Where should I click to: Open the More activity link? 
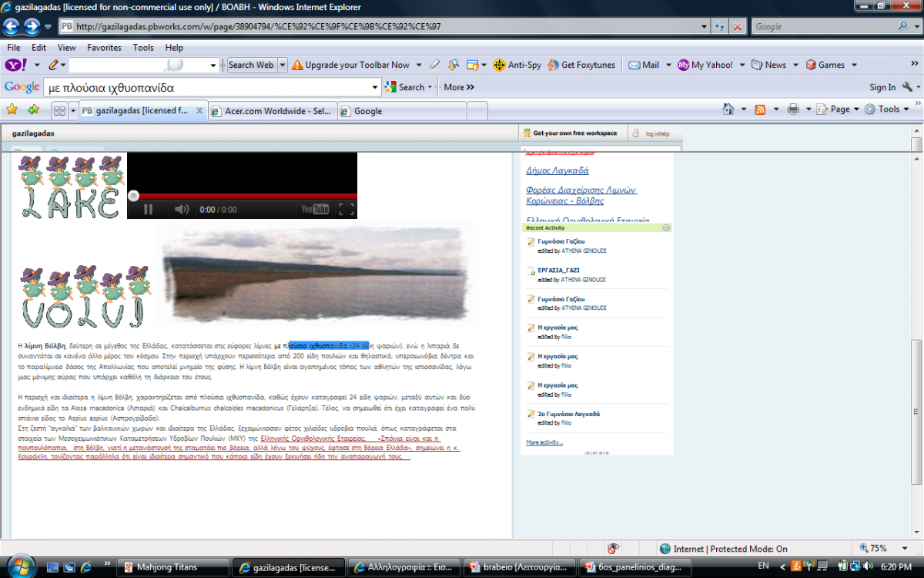coord(544,442)
